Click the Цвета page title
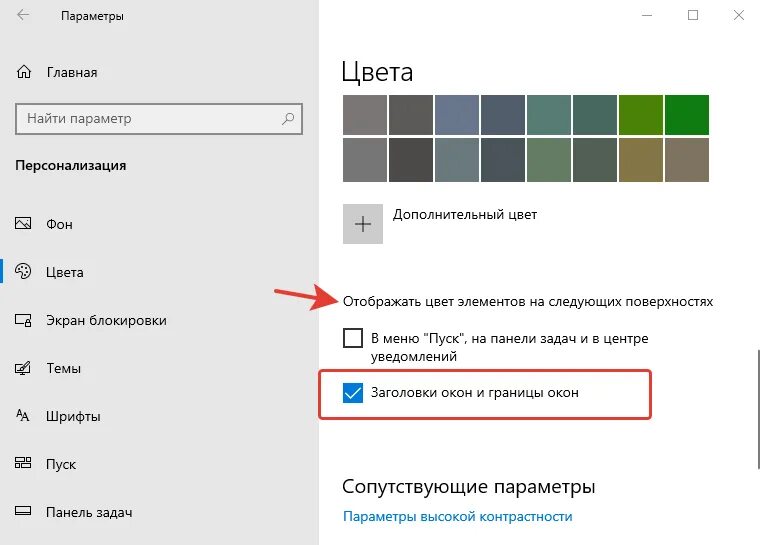The image size is (762, 545). click(x=377, y=72)
